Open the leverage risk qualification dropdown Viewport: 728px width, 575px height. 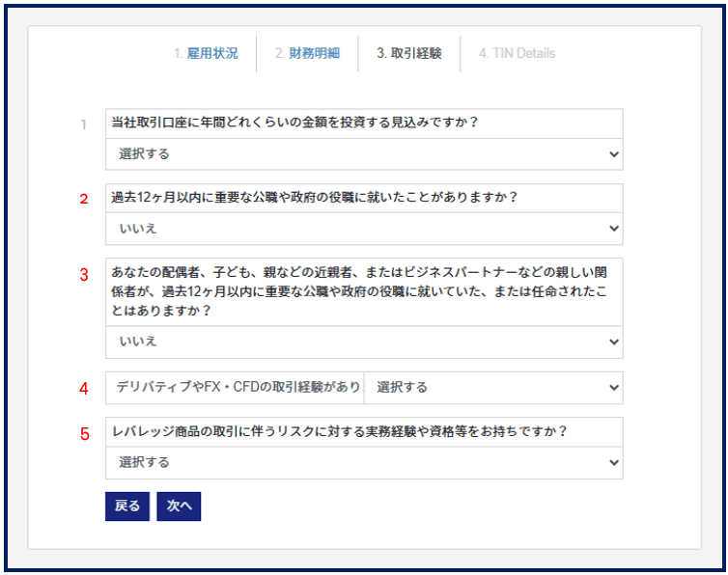coord(364,463)
